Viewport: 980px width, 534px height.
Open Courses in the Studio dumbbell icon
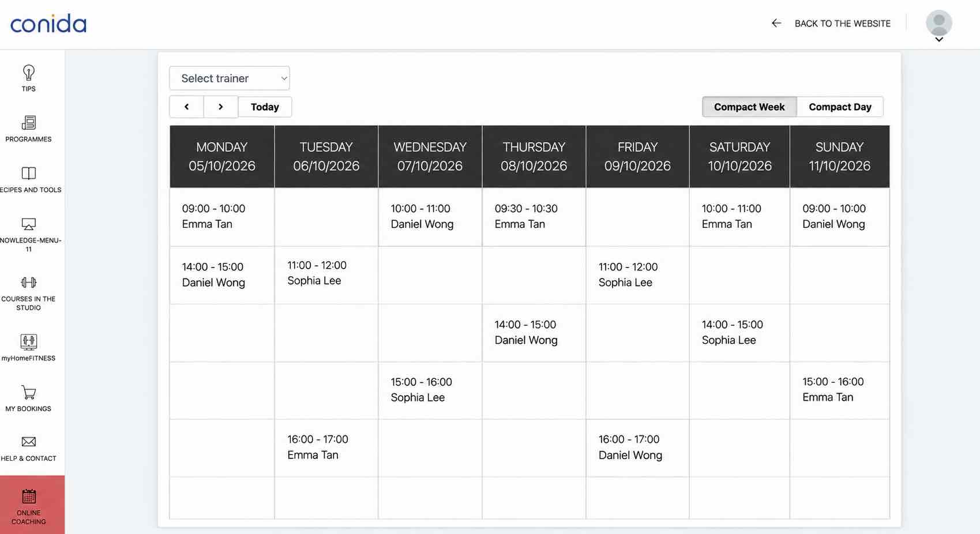28,282
